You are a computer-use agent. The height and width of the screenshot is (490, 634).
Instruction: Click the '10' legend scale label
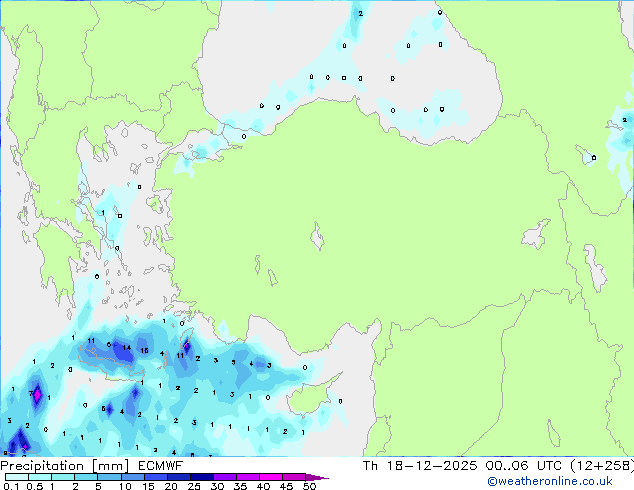click(x=125, y=486)
